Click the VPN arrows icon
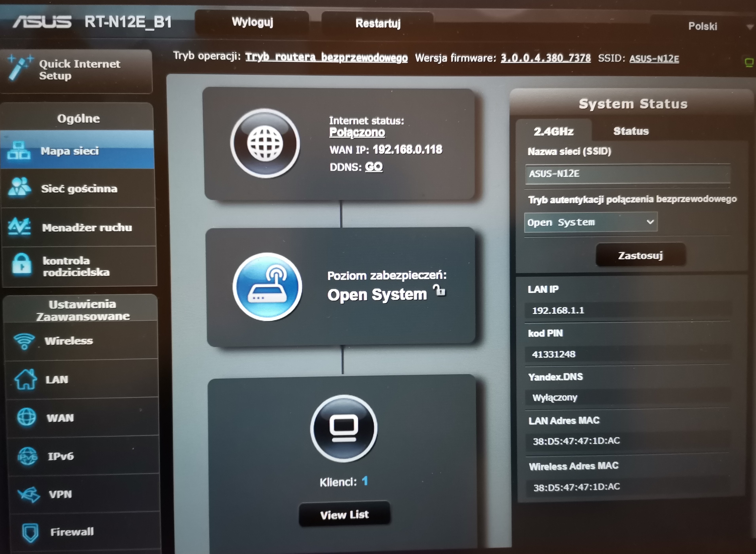Screen dimensions: 756x554 click(29, 494)
